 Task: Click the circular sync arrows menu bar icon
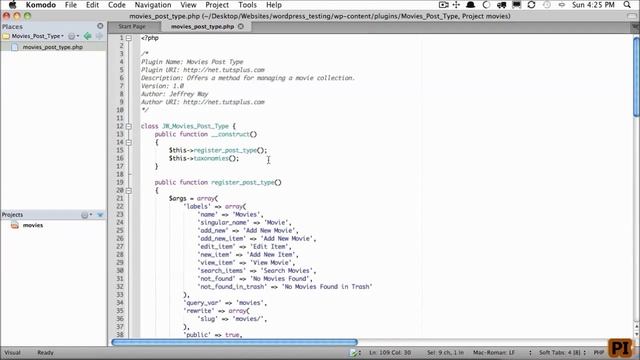[x=531, y=5]
